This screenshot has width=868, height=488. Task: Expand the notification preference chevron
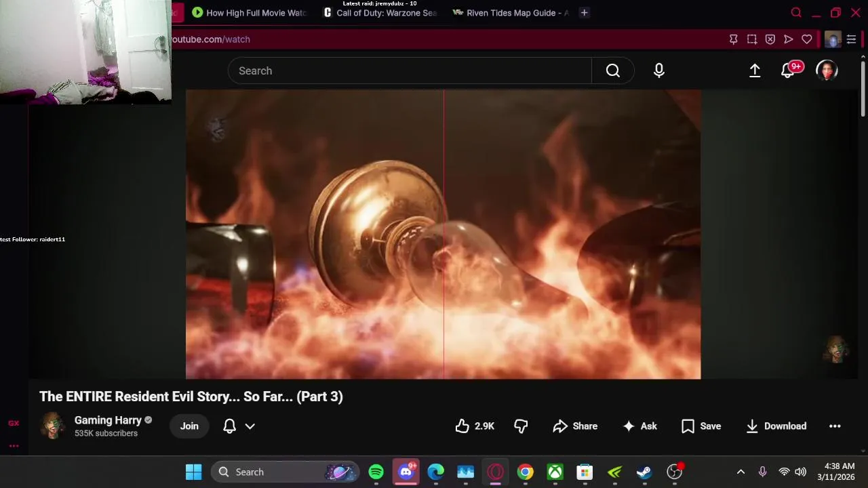pyautogui.click(x=250, y=426)
